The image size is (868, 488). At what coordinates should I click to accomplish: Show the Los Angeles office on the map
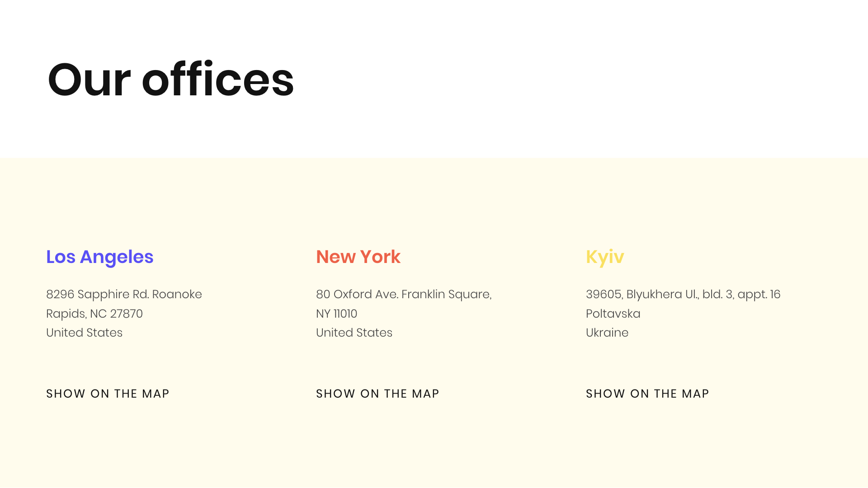tap(108, 394)
